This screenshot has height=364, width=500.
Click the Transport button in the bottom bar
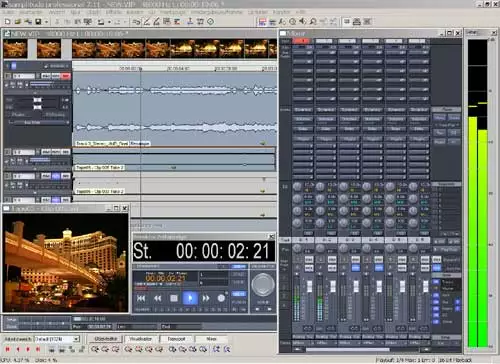click(176, 339)
